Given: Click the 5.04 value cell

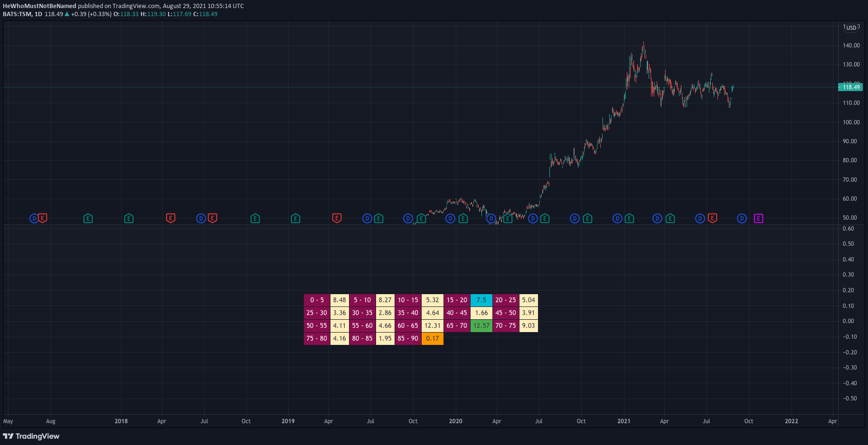Looking at the screenshot, I should pyautogui.click(x=528, y=300).
